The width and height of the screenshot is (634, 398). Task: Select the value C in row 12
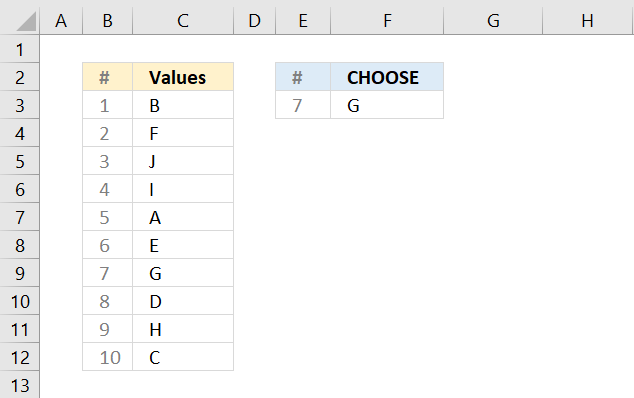(x=183, y=357)
